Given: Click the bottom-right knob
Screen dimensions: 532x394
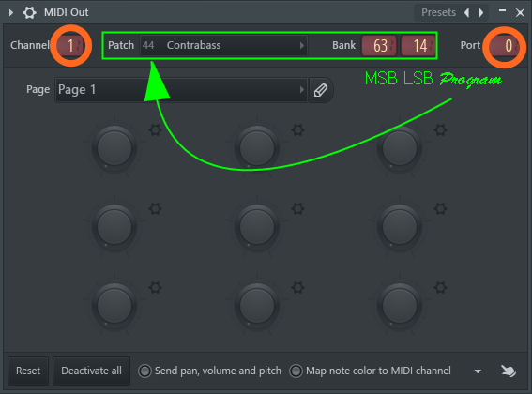Looking at the screenshot, I should tap(400, 306).
